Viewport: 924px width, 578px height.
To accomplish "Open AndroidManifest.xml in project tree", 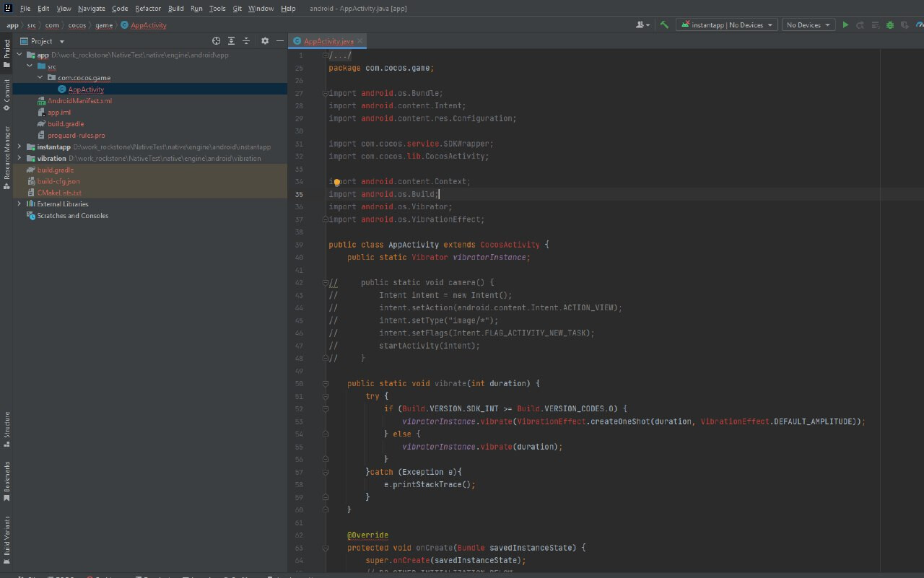I will 79,101.
